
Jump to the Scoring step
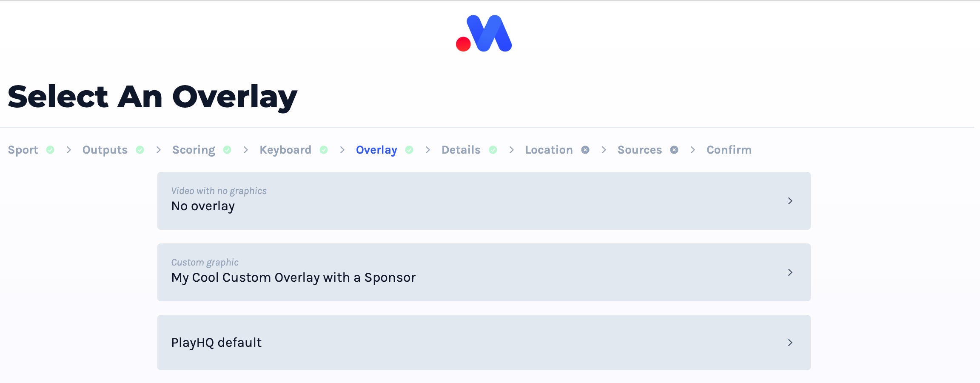click(194, 150)
